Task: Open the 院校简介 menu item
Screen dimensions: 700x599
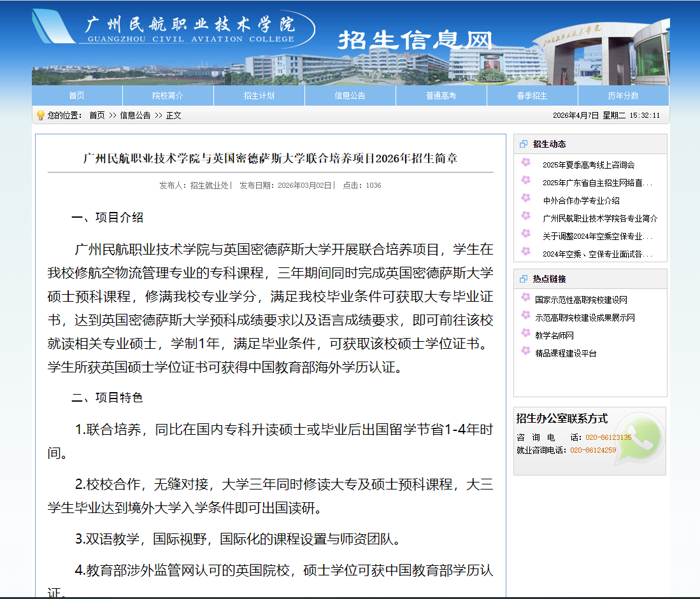Action: coord(168,94)
